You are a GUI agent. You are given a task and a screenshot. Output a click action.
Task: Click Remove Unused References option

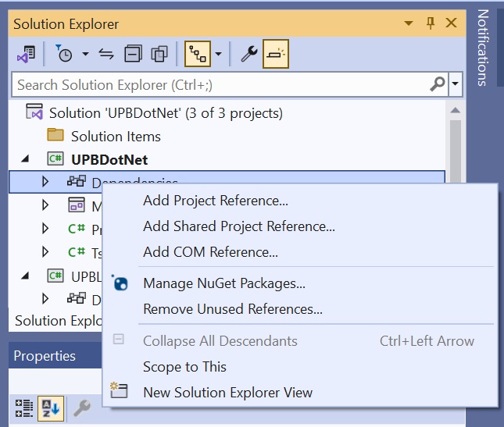pyautogui.click(x=232, y=309)
